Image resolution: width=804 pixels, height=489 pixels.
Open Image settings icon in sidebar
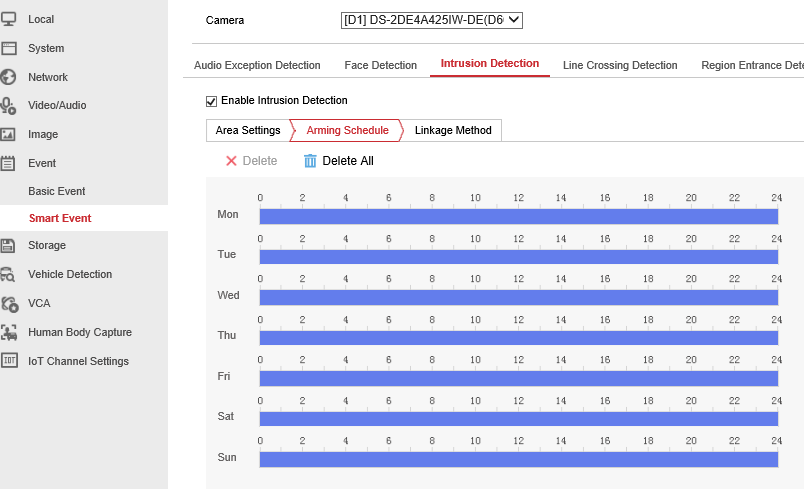point(9,134)
